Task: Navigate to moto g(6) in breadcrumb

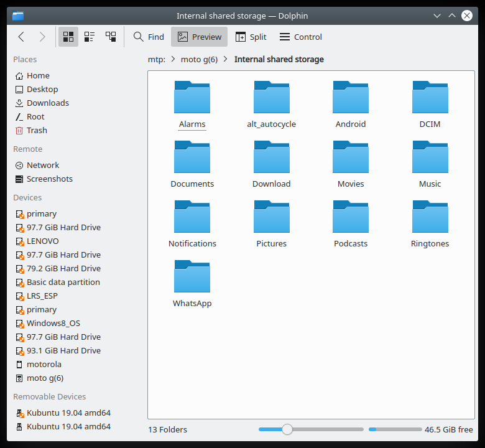Action: (199, 60)
